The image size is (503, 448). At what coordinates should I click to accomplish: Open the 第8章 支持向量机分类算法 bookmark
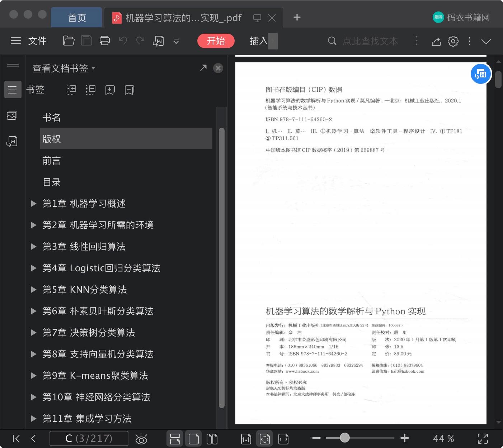pos(98,354)
